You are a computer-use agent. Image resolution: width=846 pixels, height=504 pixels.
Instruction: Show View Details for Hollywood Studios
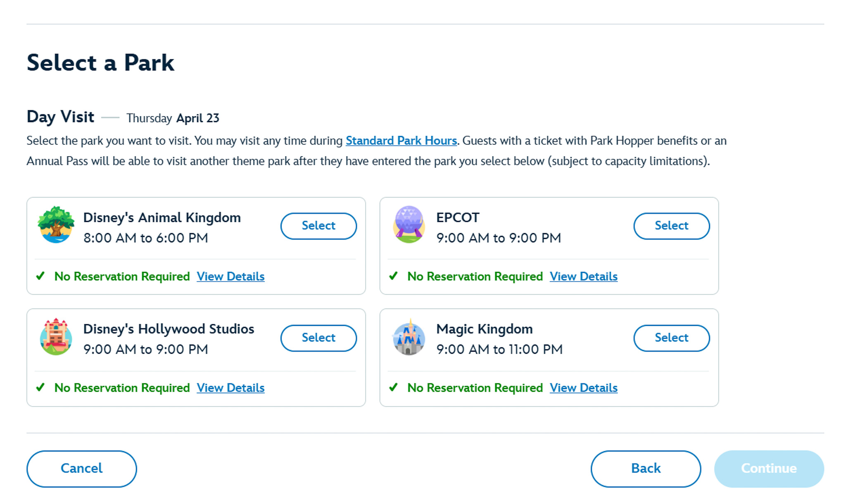click(x=231, y=388)
